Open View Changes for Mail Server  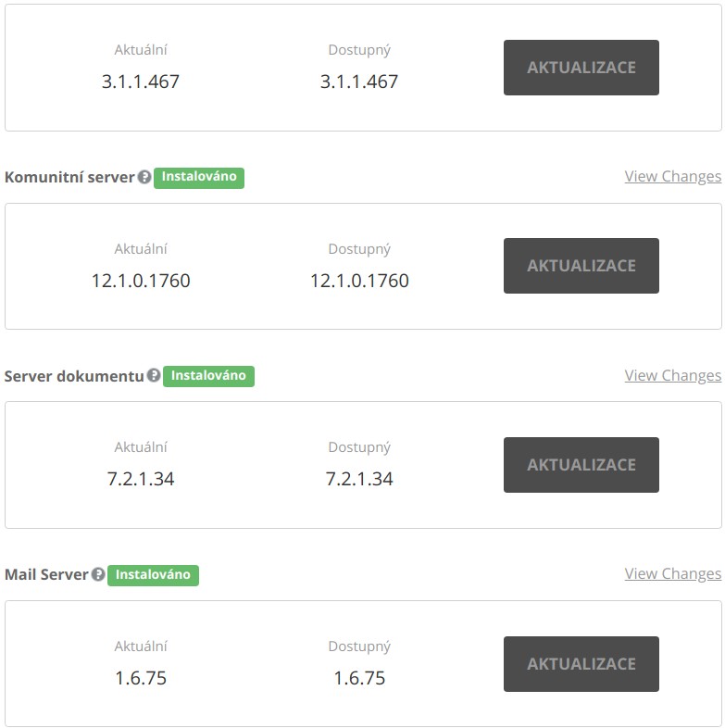pos(672,574)
